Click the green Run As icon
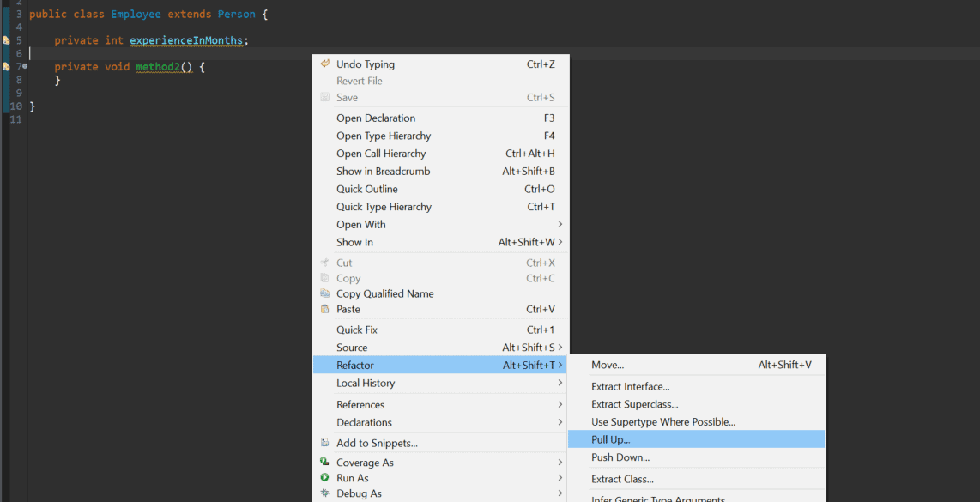Screen dimensions: 980x502 tap(324, 478)
